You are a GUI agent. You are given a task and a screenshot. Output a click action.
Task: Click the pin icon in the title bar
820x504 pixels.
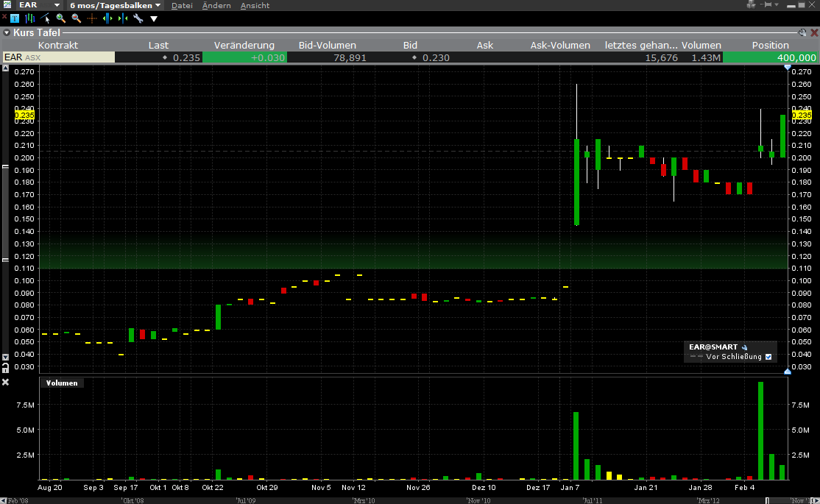tap(767, 5)
